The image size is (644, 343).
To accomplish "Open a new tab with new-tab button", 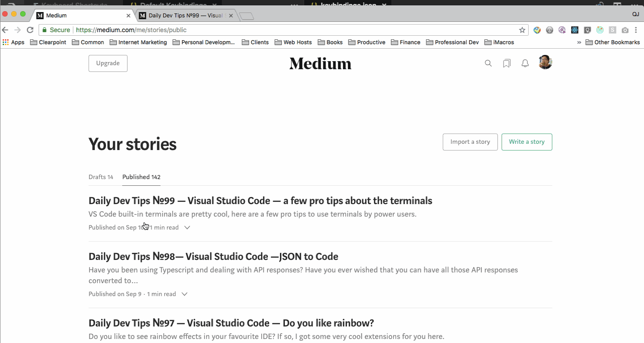I will click(x=247, y=16).
